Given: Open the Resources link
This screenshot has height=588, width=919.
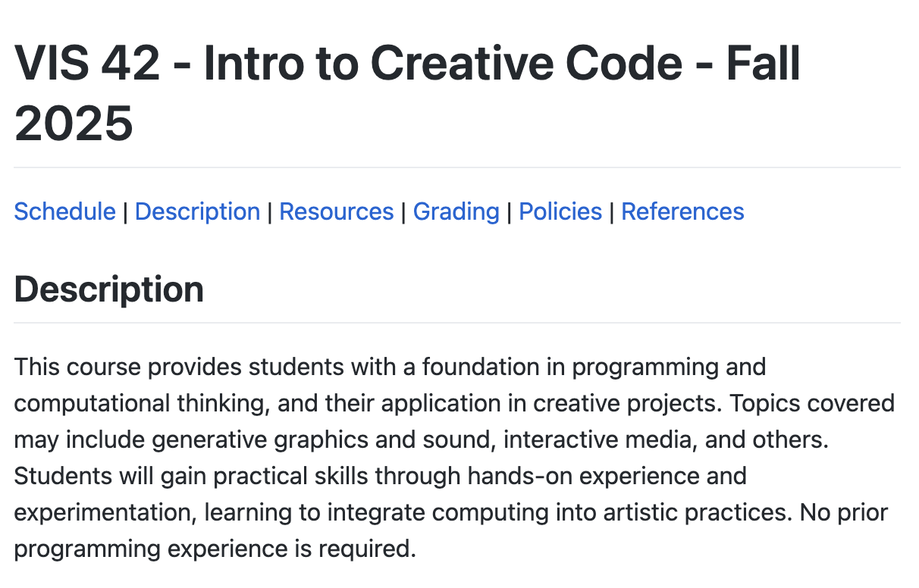Looking at the screenshot, I should pyautogui.click(x=337, y=211).
